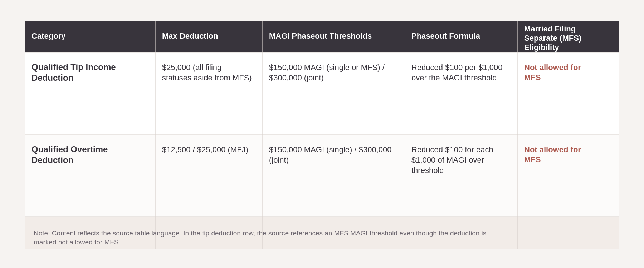Image resolution: width=644 pixels, height=268 pixels.
Task: Click the blank footer cell under MFS Eligibility
Action: [568, 233]
